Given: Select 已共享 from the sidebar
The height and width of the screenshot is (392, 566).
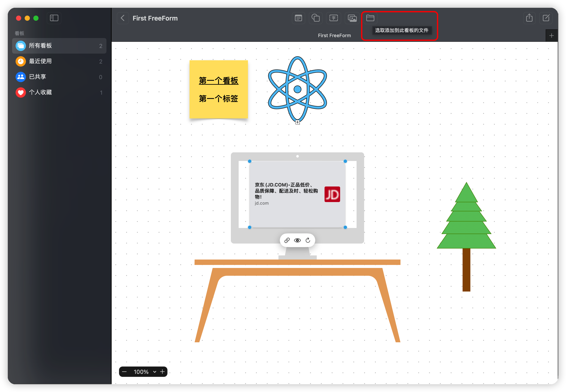Looking at the screenshot, I should click(x=38, y=77).
